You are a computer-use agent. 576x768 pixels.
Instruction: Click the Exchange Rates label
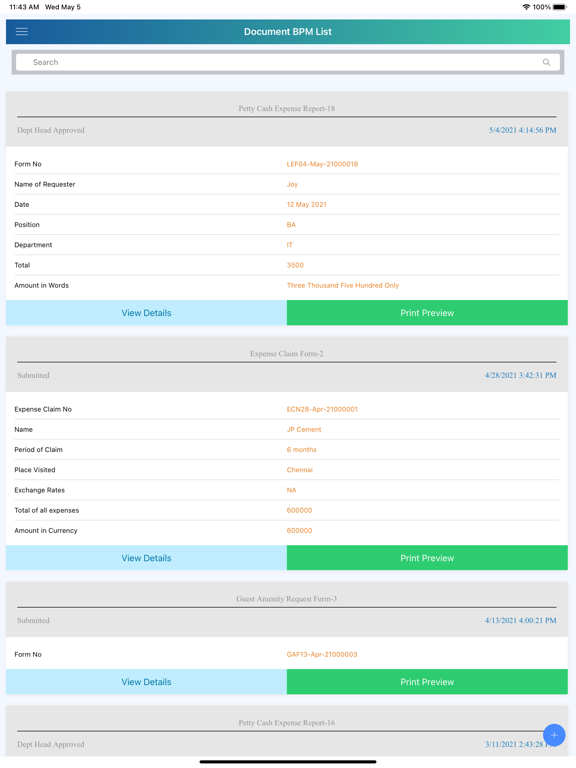[x=40, y=490]
